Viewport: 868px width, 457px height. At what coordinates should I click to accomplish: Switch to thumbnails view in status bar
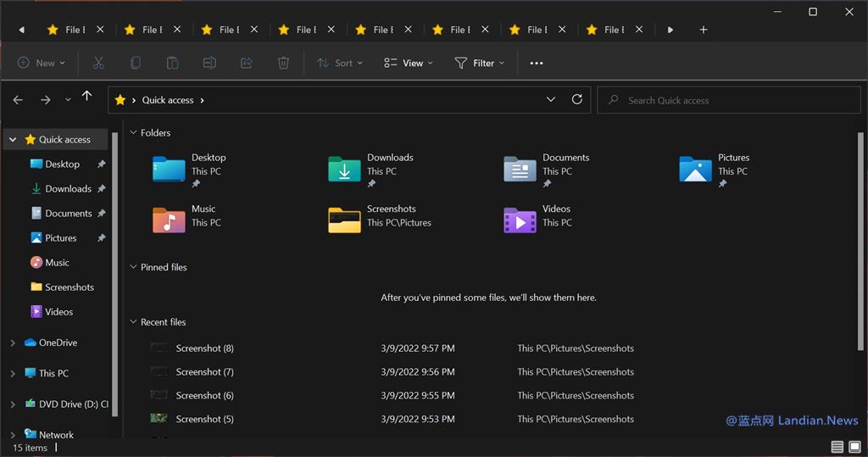click(854, 447)
